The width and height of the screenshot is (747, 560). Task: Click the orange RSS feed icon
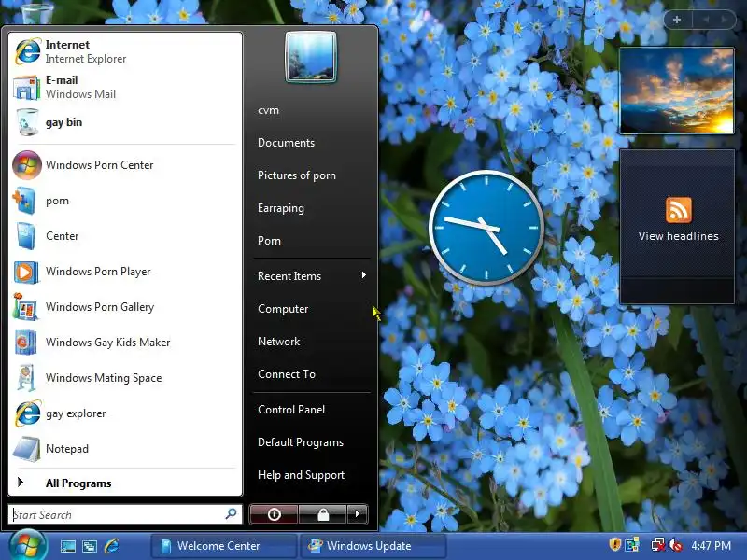point(679,209)
